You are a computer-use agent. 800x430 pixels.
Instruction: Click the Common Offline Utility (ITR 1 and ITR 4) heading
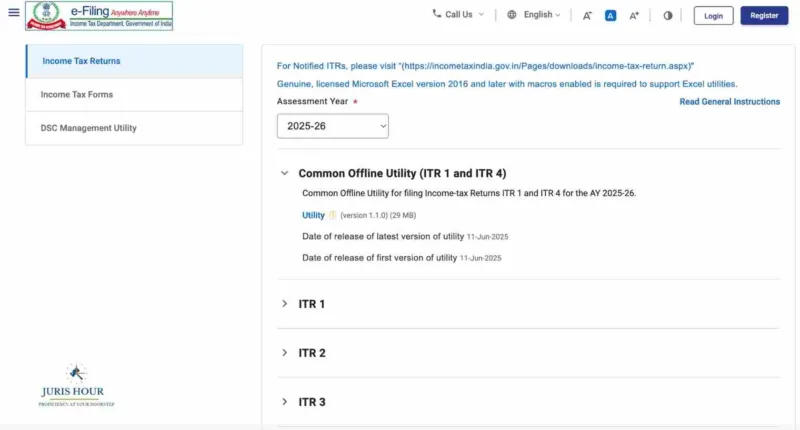click(x=402, y=173)
